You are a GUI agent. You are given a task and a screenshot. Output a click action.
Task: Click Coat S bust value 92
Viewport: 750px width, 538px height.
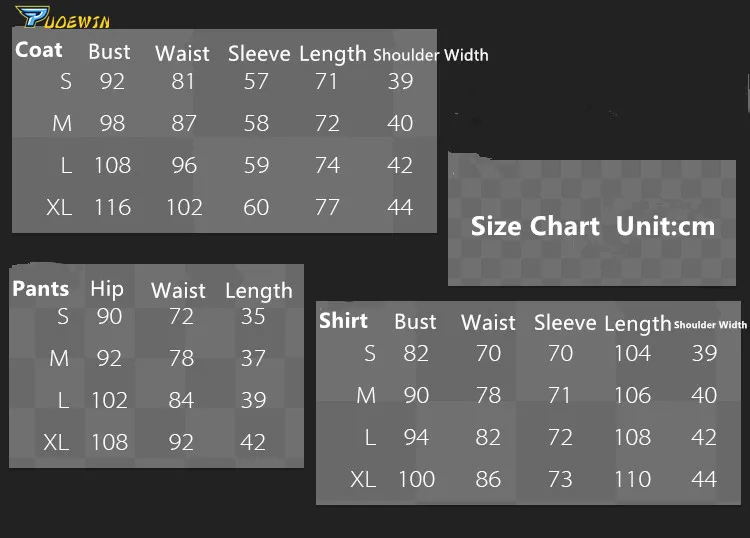(112, 81)
